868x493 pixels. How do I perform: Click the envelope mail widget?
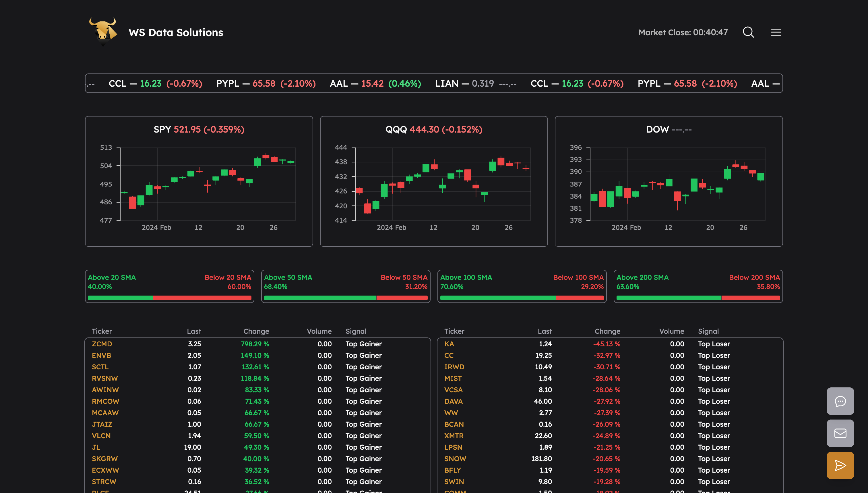pos(840,433)
